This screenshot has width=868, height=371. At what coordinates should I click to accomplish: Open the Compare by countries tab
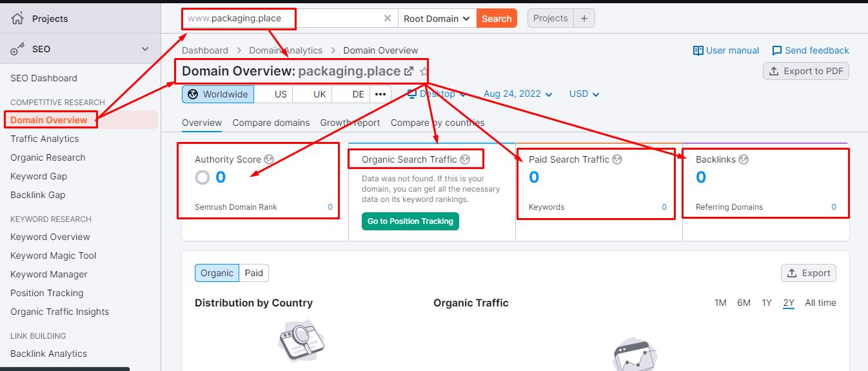point(437,123)
